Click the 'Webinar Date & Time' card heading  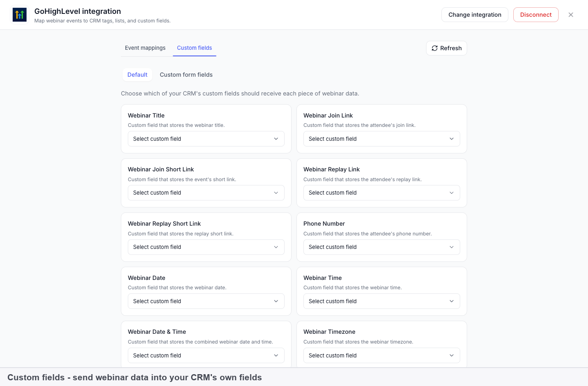(x=157, y=332)
